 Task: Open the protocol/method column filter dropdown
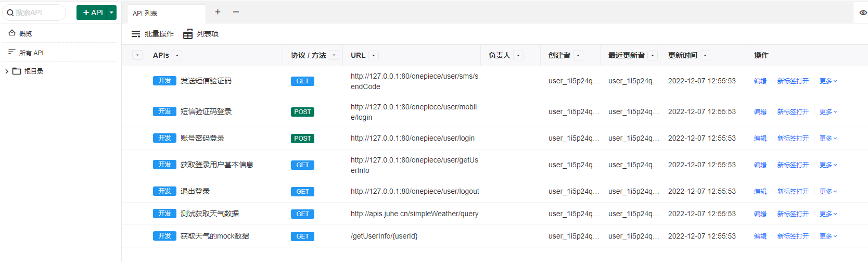coord(334,55)
